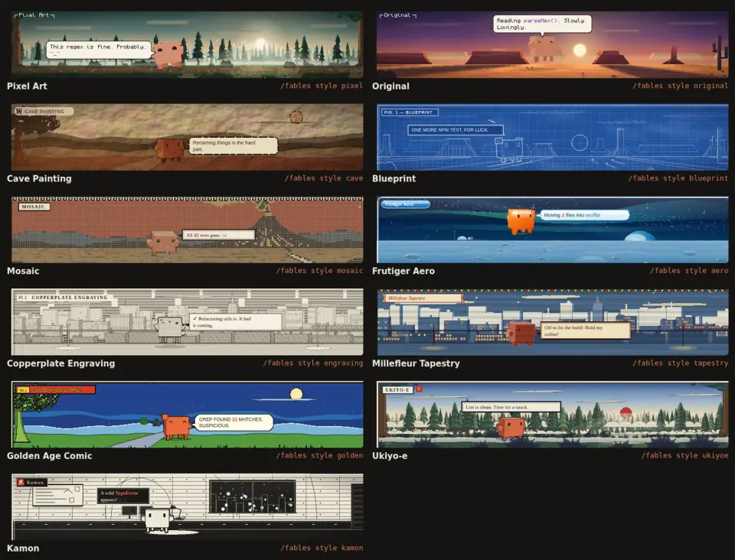Open the Pixel Art forest scene preview
Screen dimensions: 735x560
point(187,44)
